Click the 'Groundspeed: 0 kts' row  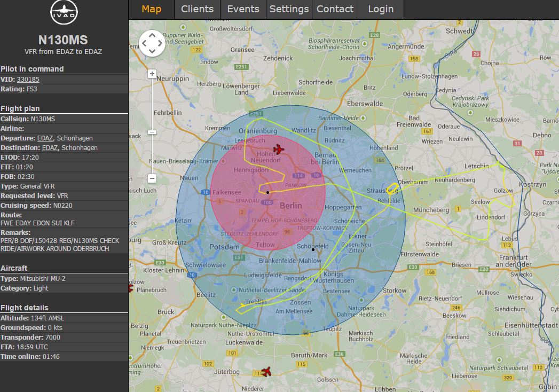pos(64,328)
